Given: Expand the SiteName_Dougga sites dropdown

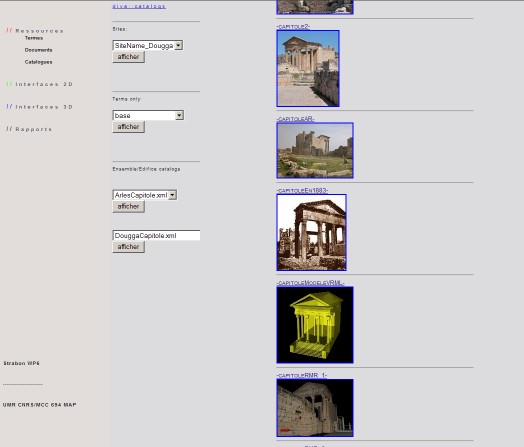Looking at the screenshot, I should pos(148,45).
